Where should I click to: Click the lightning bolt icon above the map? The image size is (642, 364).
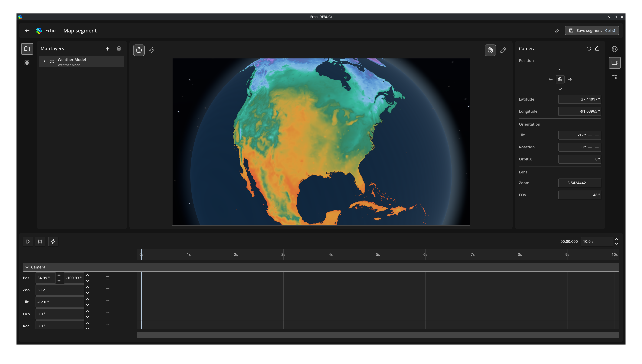(x=152, y=50)
